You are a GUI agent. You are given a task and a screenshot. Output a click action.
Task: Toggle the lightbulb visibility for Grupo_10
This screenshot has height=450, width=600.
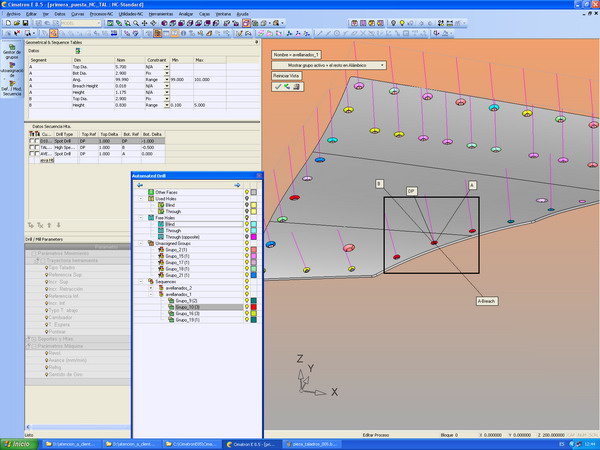pyautogui.click(x=247, y=307)
